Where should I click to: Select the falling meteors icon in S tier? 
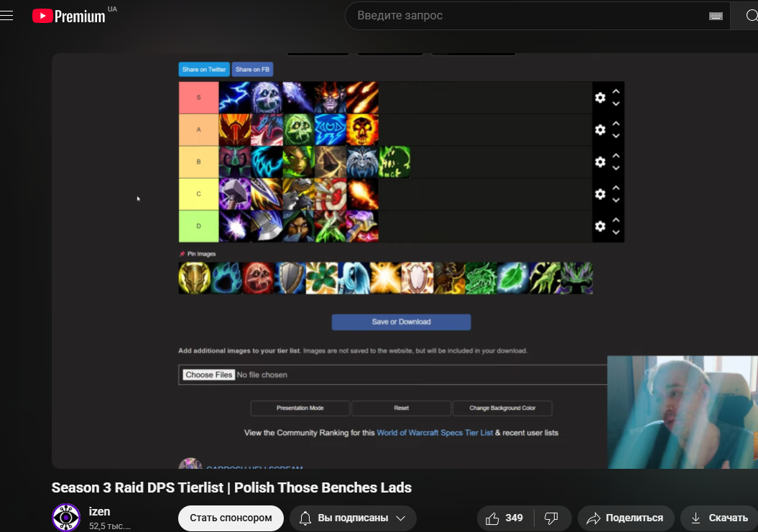[363, 98]
